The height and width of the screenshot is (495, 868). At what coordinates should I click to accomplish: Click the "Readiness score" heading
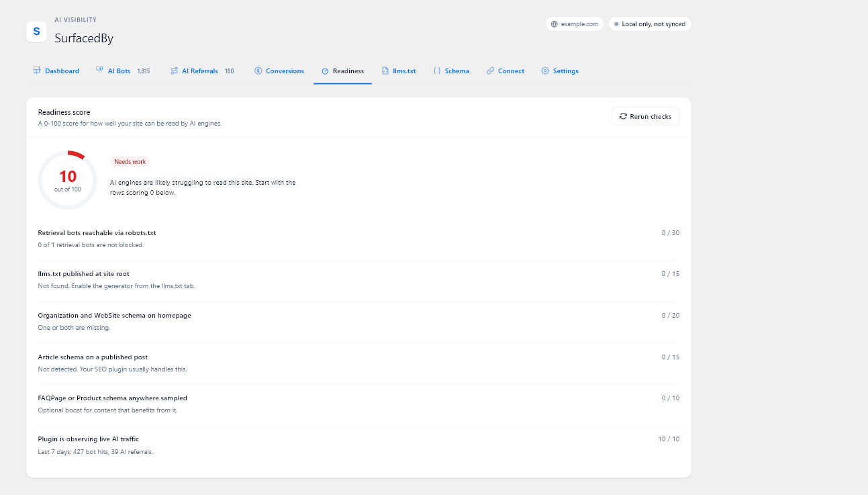pos(64,112)
